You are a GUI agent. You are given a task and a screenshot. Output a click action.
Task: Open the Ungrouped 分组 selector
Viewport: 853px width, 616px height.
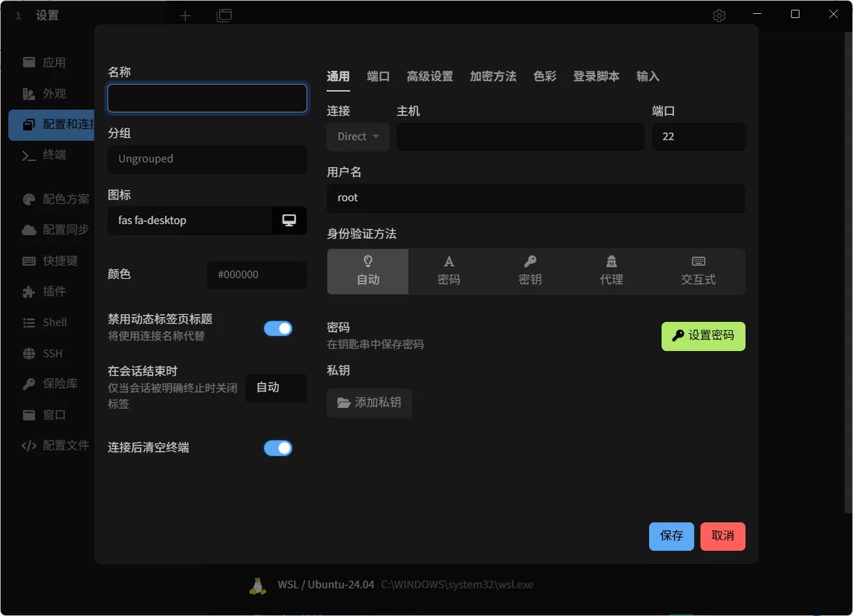pos(207,160)
